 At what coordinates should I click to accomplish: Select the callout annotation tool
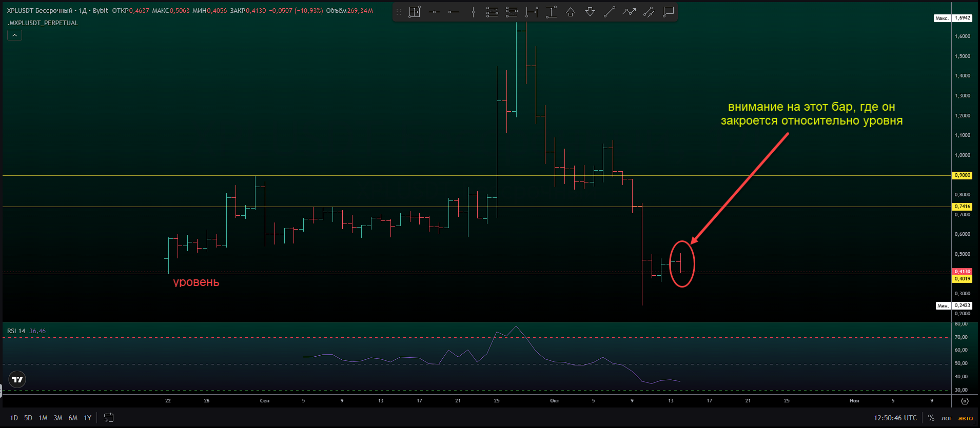click(668, 12)
